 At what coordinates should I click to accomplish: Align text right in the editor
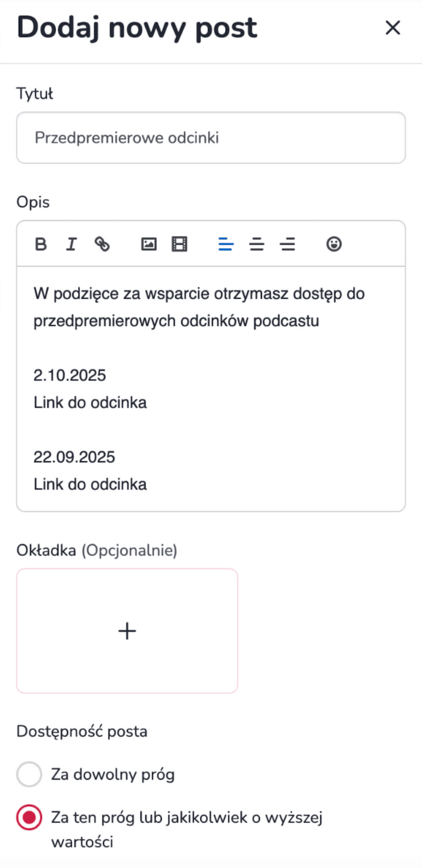tap(287, 244)
